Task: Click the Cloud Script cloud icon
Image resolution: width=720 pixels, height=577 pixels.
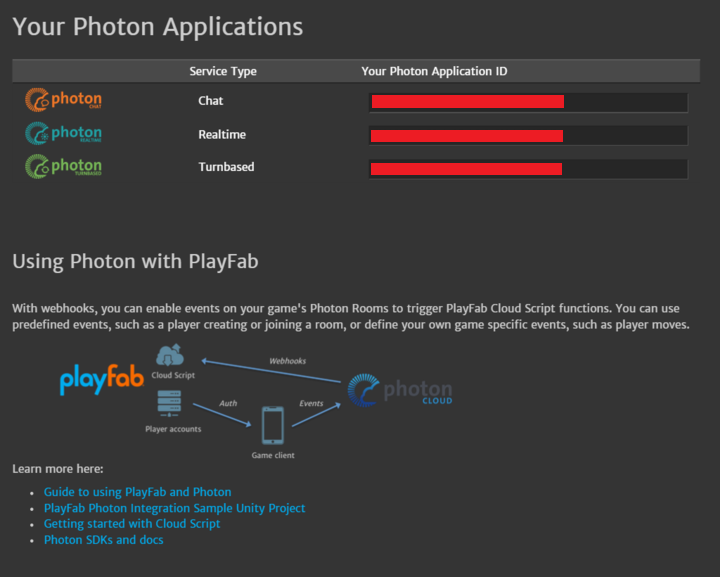Action: (170, 356)
